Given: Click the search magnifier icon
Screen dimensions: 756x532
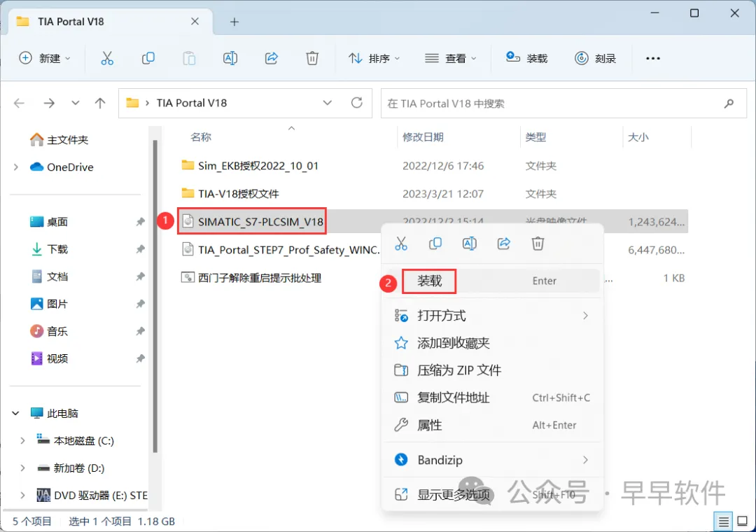Looking at the screenshot, I should click(x=729, y=103).
